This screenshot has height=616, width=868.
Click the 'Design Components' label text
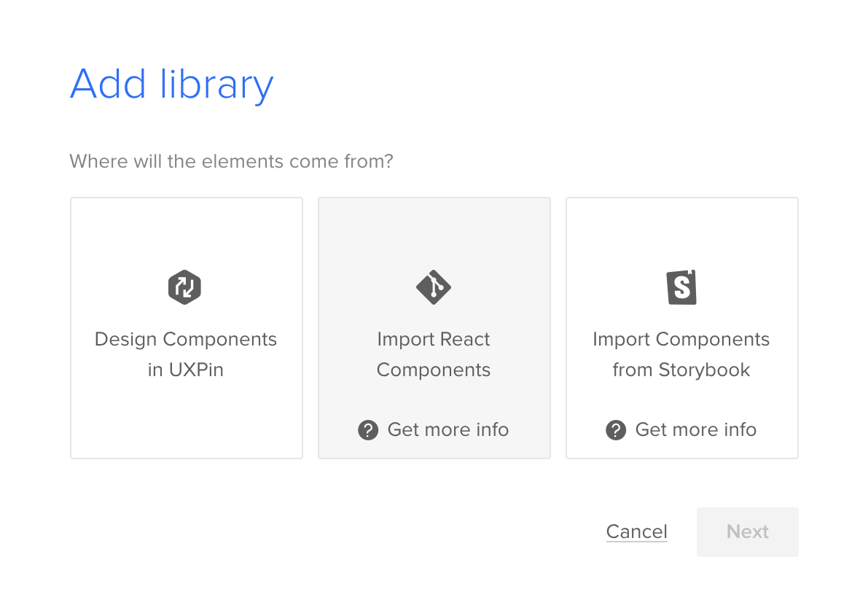[x=186, y=340]
